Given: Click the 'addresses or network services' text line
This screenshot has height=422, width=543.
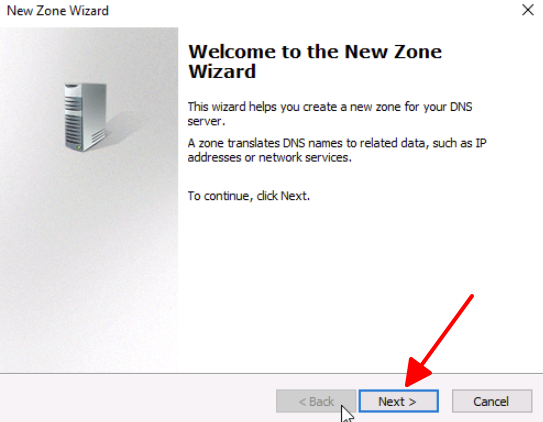Looking at the screenshot, I should (270, 158).
